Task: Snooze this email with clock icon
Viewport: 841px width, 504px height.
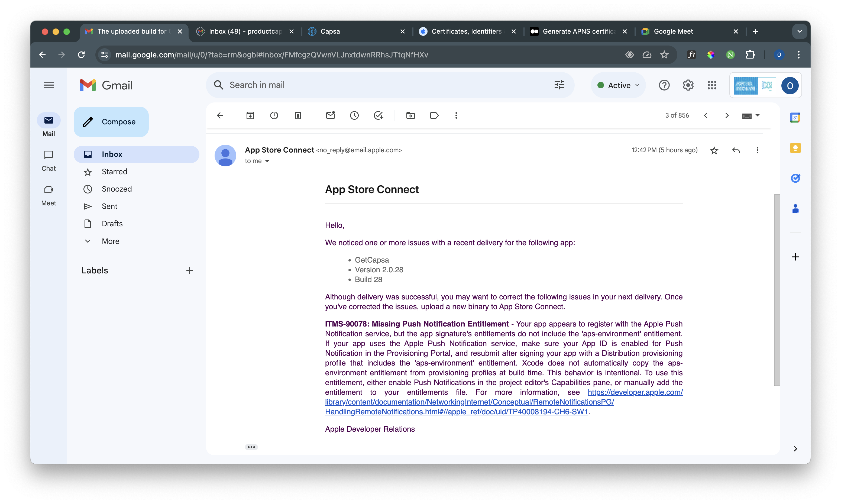Action: pyautogui.click(x=354, y=115)
